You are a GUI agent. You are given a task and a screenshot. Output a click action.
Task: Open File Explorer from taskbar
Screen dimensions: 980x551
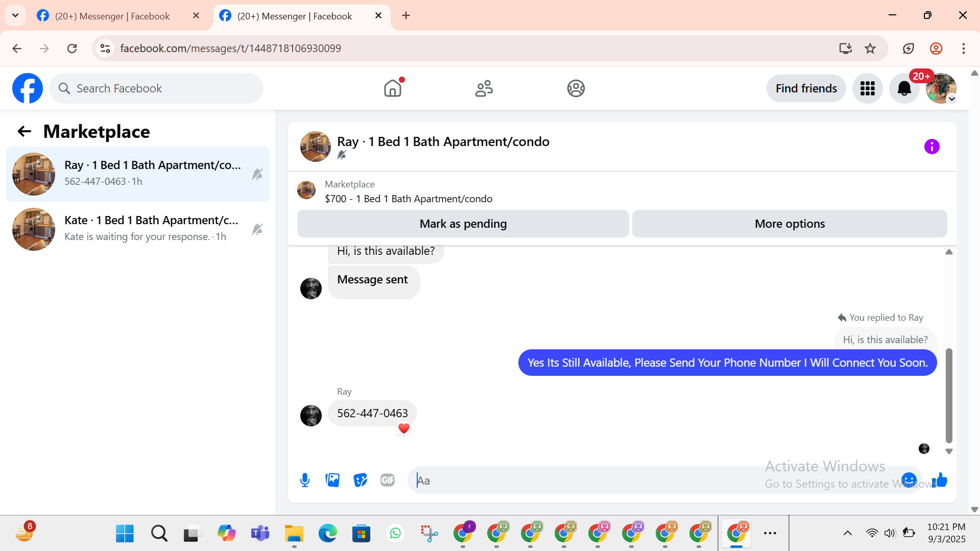click(294, 534)
